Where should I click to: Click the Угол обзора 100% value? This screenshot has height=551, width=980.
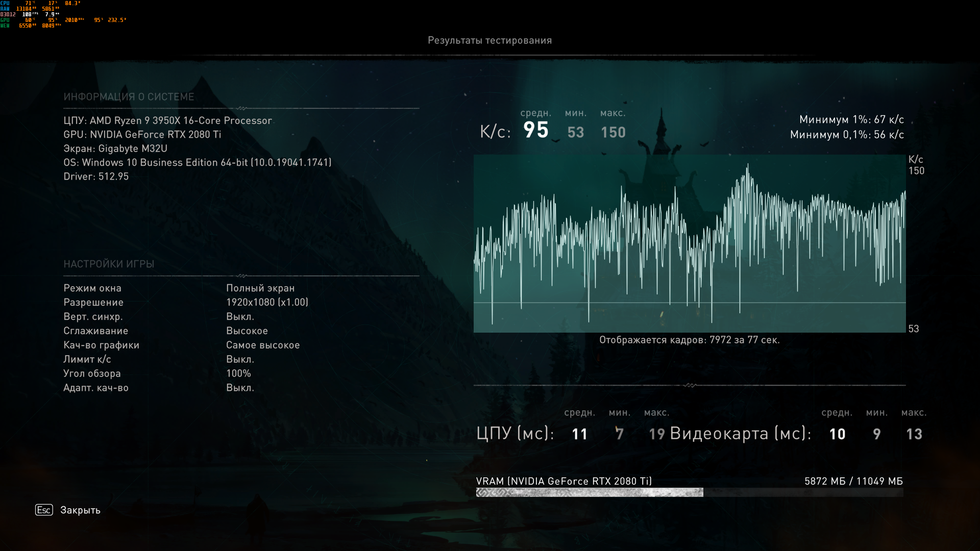[x=238, y=373]
